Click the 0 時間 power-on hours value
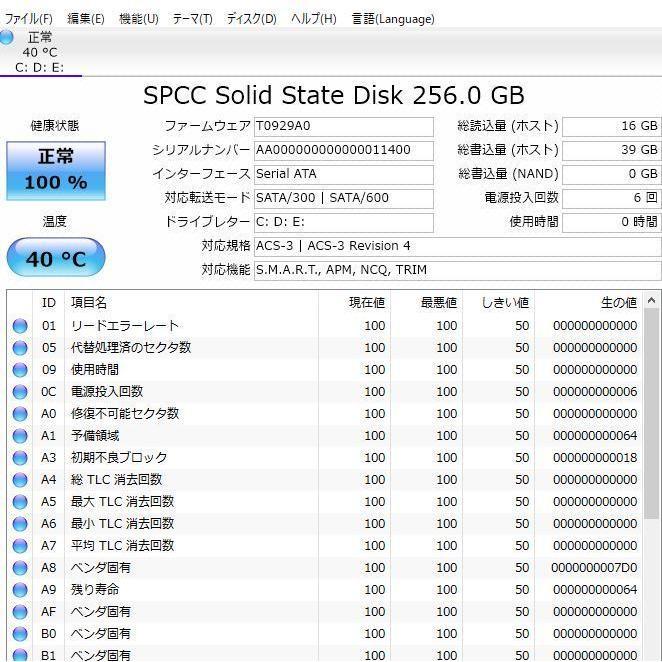 (x=612, y=222)
